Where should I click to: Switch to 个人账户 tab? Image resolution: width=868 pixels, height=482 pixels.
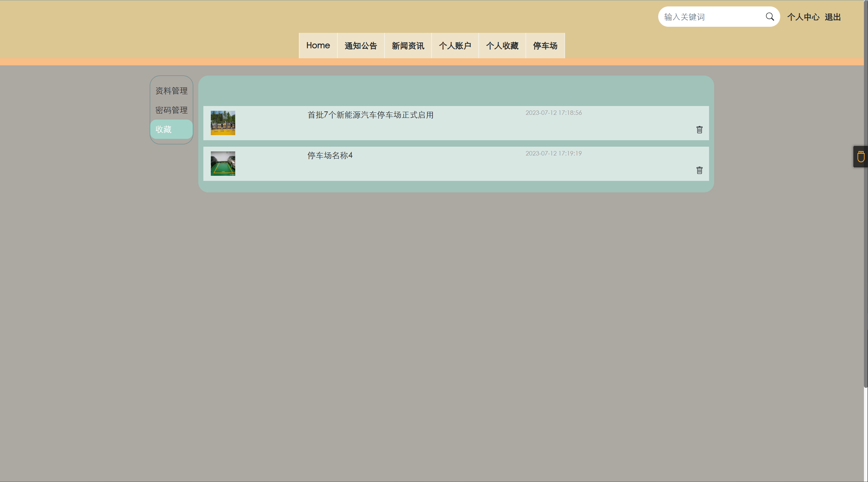coord(455,46)
